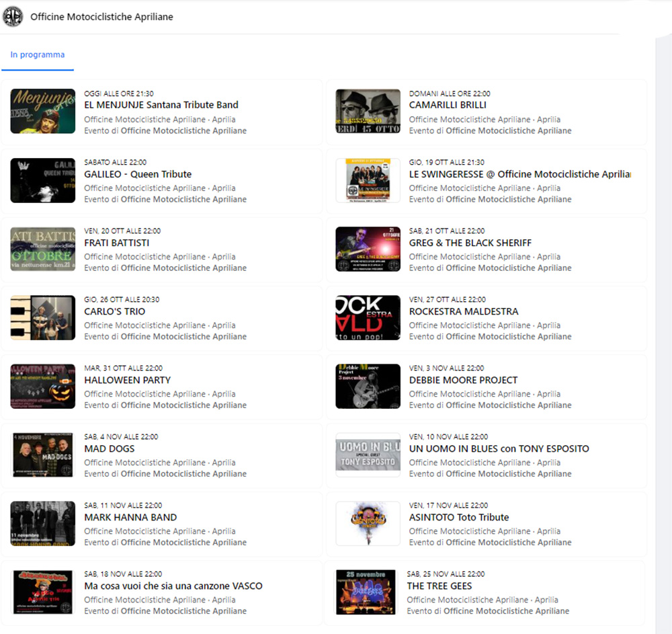This screenshot has width=672, height=634.
Task: Click "Ma cosa vuoi che sia una canzone VASCO"
Action: click(x=173, y=586)
